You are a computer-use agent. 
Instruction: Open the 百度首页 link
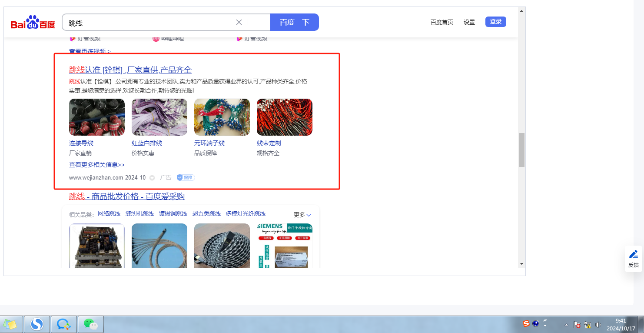click(442, 22)
